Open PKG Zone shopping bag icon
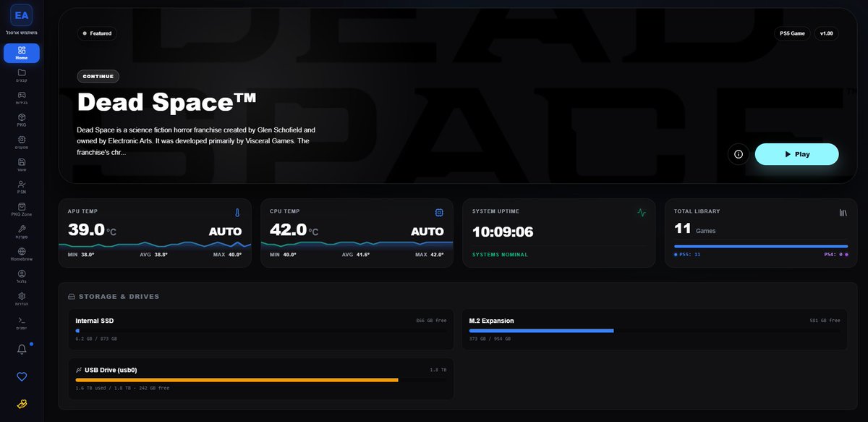This screenshot has height=422, width=868. [22, 206]
